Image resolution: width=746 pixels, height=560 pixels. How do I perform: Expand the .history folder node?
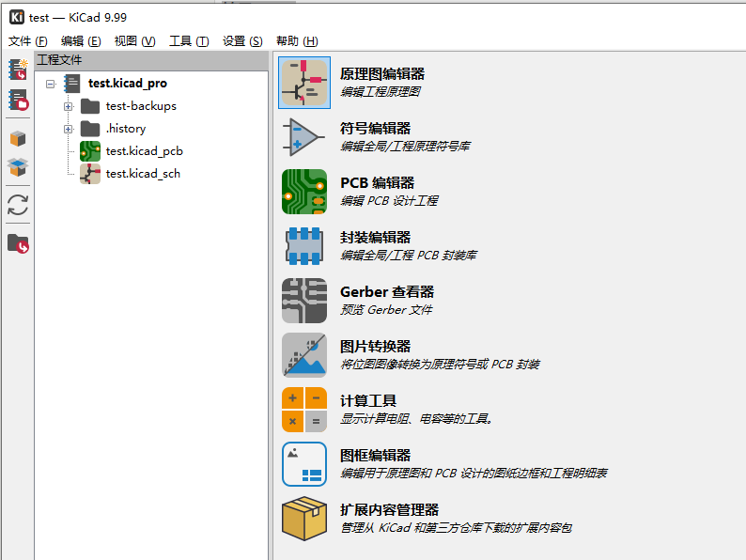point(68,129)
